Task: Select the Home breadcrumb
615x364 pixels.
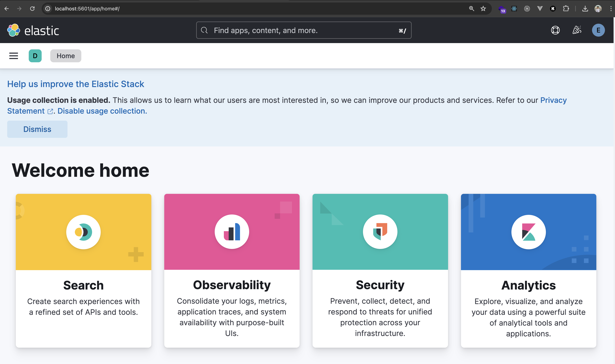Action: (66, 56)
